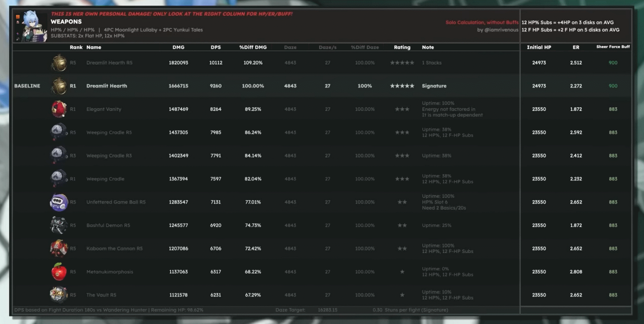Click the Unfettered Game Ball icon

pos(59,202)
